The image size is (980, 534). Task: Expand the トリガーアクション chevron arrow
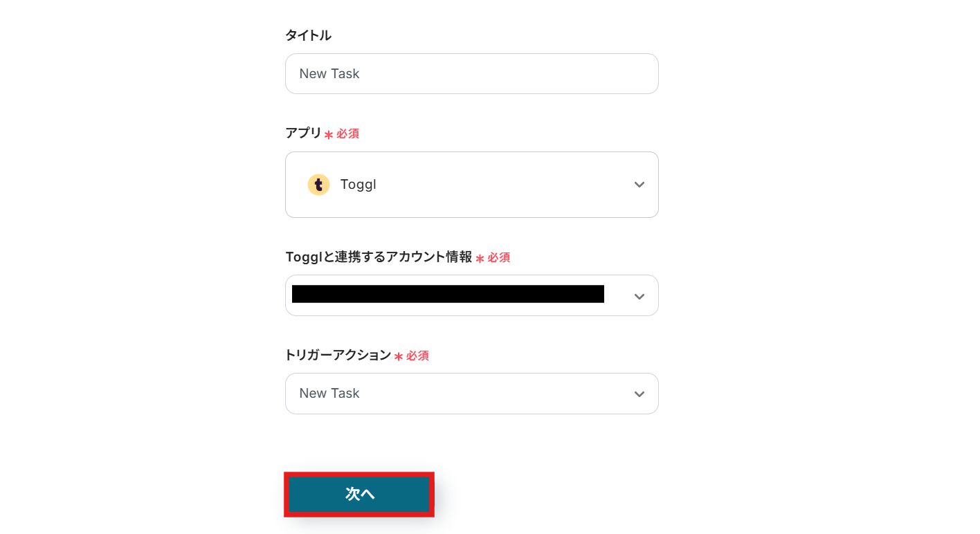tap(639, 394)
